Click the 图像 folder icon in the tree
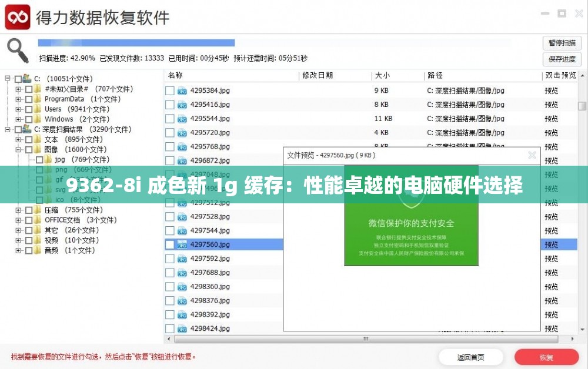588x369 pixels. [x=36, y=150]
